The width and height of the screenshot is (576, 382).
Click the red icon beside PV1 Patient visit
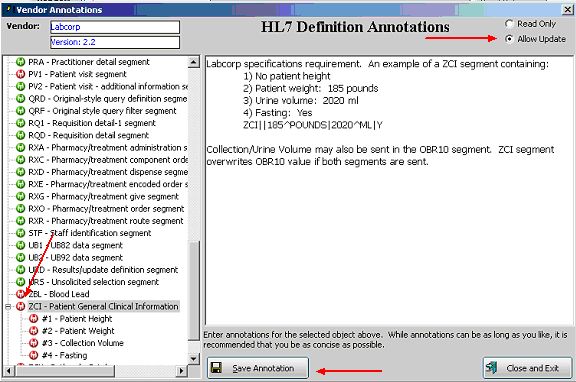21,74
